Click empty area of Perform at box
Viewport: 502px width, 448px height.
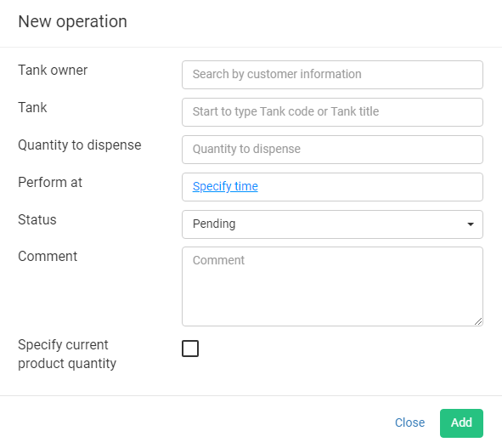pyautogui.click(x=368, y=187)
